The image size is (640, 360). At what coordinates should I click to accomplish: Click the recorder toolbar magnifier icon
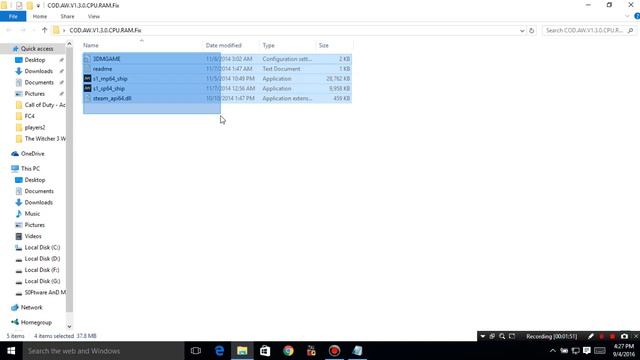502,336
